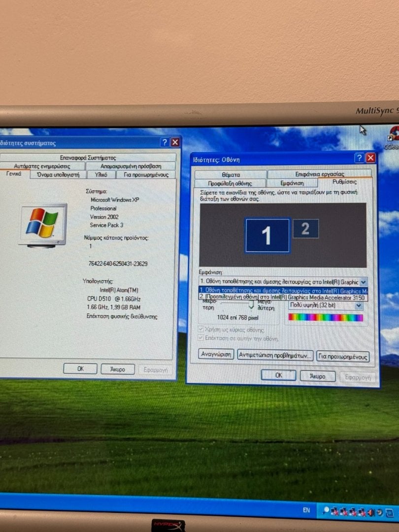Click the 'CPU D510 @ 1.66GHz' text
Image resolution: width=399 pixels, height=532 pixels.
point(114,299)
